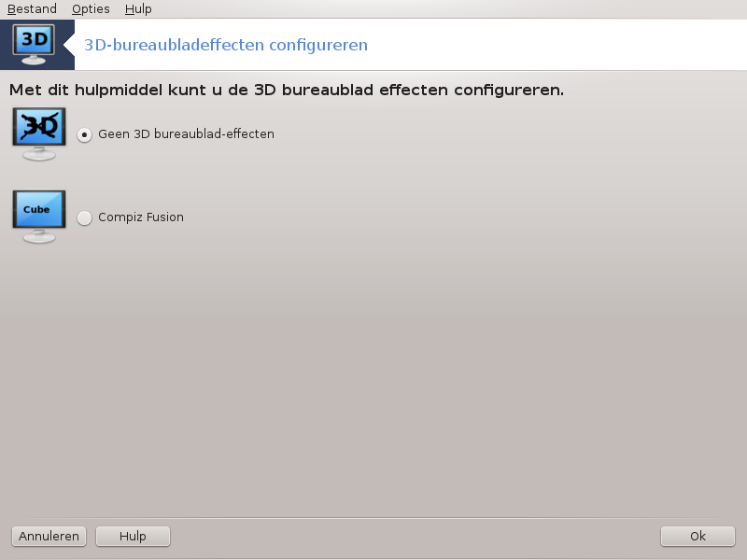The image size is (747, 560).
Task: Confirm with the Ok button
Action: (698, 536)
